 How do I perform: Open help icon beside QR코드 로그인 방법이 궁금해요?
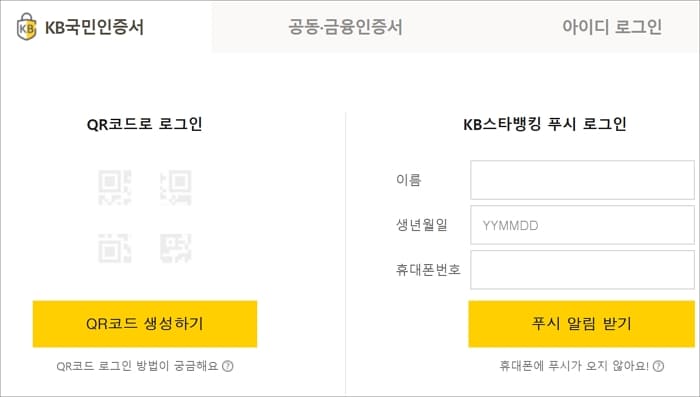point(228,366)
